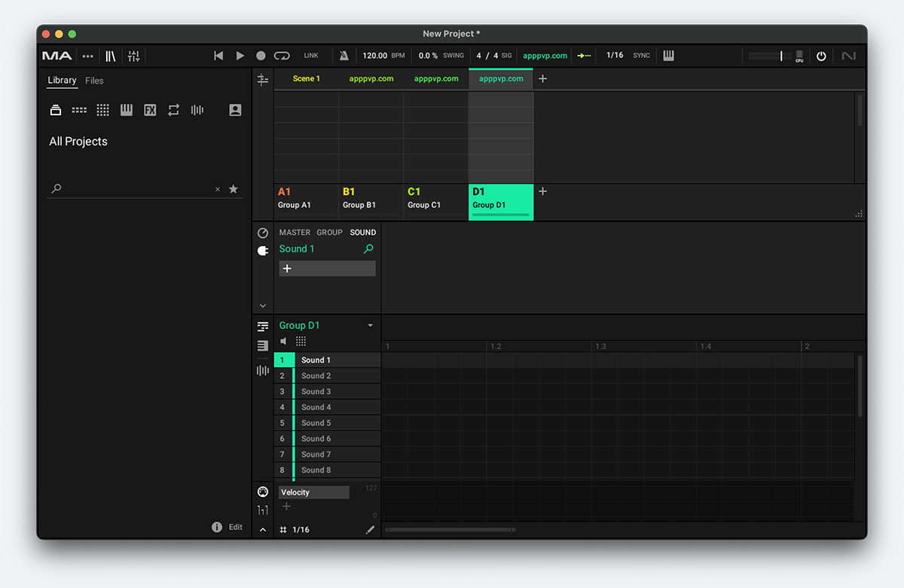Viewport: 904px width, 588px height.
Task: Click the Record button in transport
Action: coord(261,56)
